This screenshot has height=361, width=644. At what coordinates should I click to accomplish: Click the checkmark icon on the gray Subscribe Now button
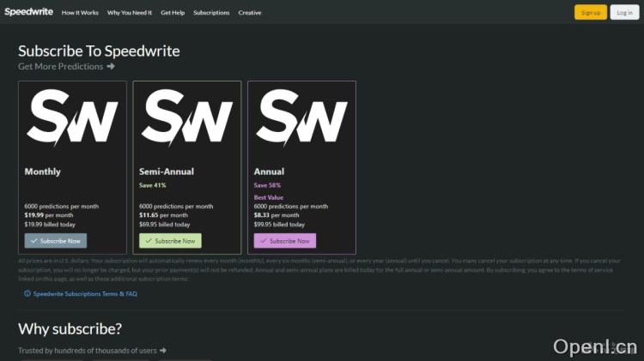34,241
